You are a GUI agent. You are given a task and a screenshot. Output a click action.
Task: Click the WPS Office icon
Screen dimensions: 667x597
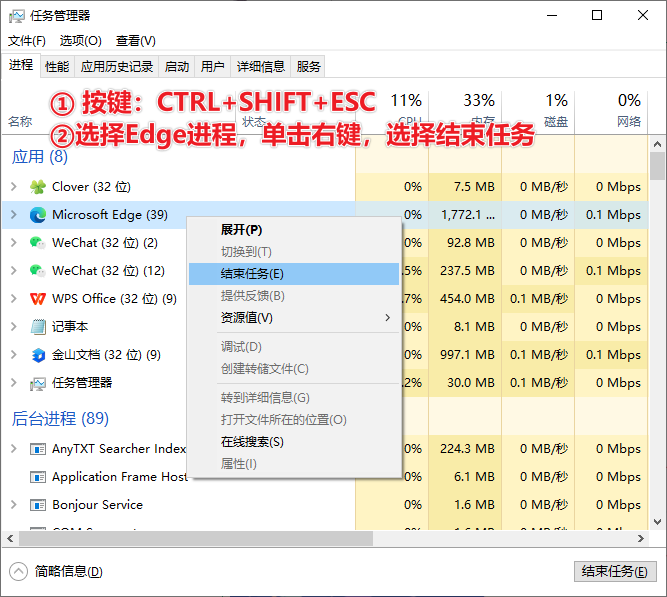coord(38,299)
